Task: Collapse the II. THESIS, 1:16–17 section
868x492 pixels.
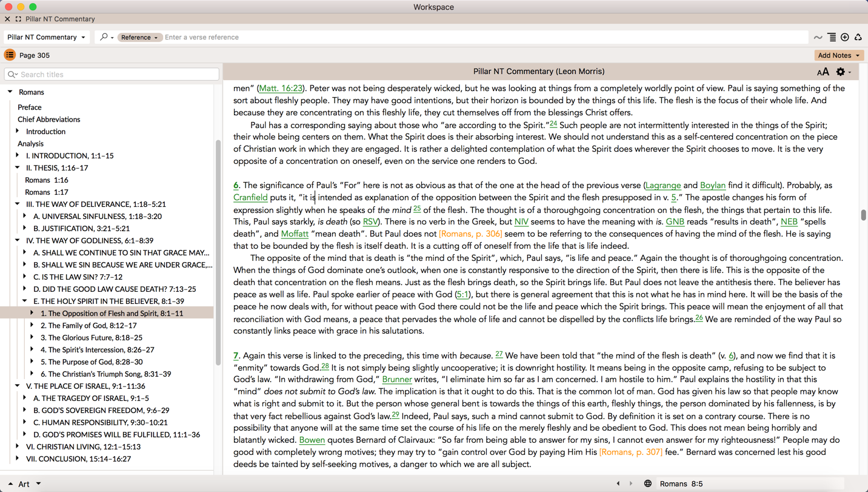Action: click(x=18, y=167)
